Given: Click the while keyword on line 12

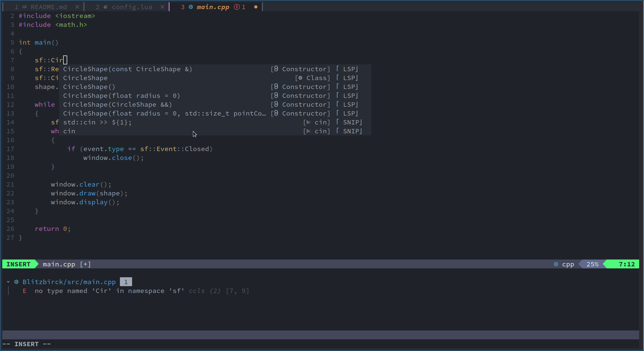Looking at the screenshot, I should coord(45,104).
